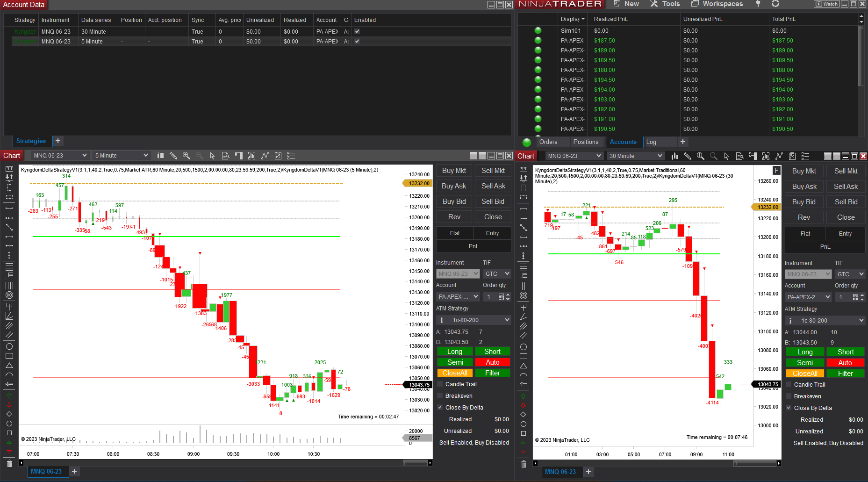Enable Candle Trail on 5 Minute chart trader
This screenshot has height=482, width=868.
tap(440, 384)
